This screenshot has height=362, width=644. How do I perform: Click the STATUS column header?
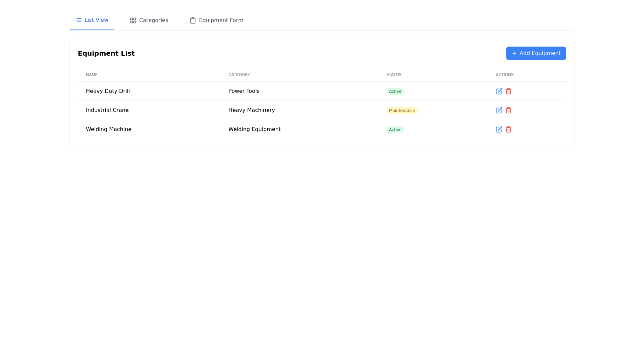point(394,74)
